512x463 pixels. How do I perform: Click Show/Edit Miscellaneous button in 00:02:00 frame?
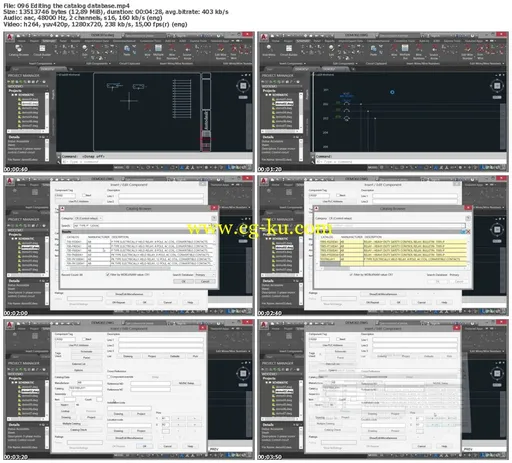[x=129, y=294]
